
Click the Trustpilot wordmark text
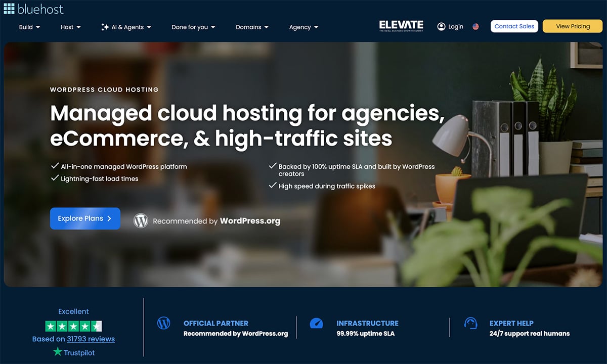pyautogui.click(x=79, y=352)
